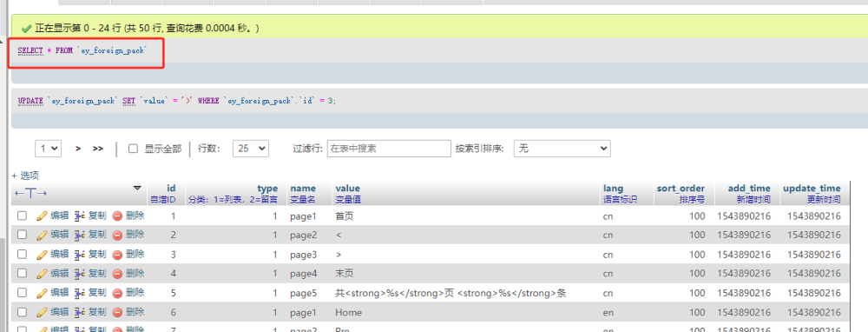868x332 pixels.
Task: Sort by the update_time column header
Action: [812, 189]
